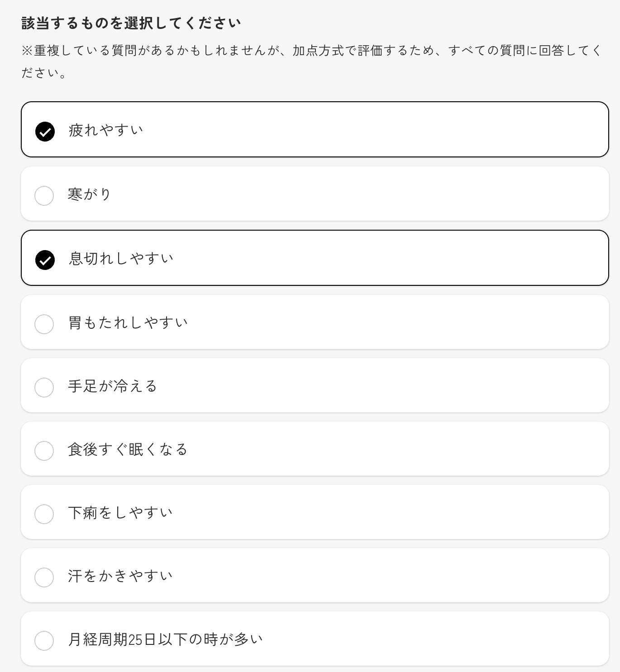This screenshot has width=620, height=672.
Task: Select the 下痢をしやすい option text
Action: 120,512
